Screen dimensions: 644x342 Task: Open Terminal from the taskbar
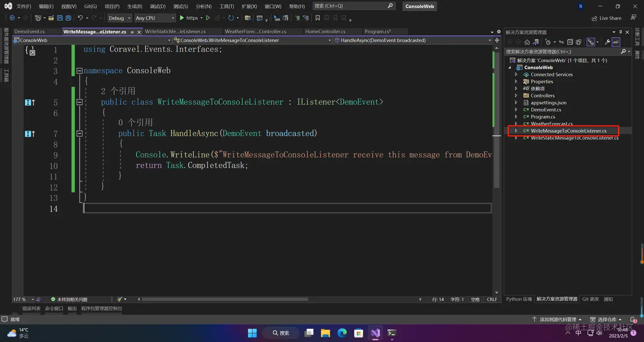(x=392, y=333)
